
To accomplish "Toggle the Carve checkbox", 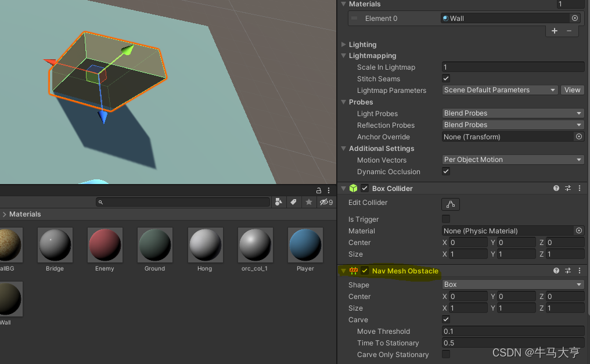I will 446,319.
